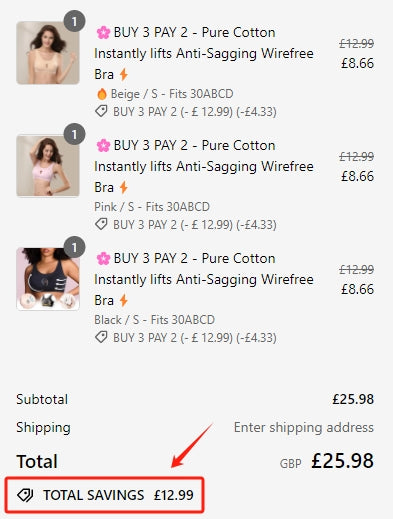Click the Total Savings tag icon
This screenshot has width=393, height=519.
25,495
